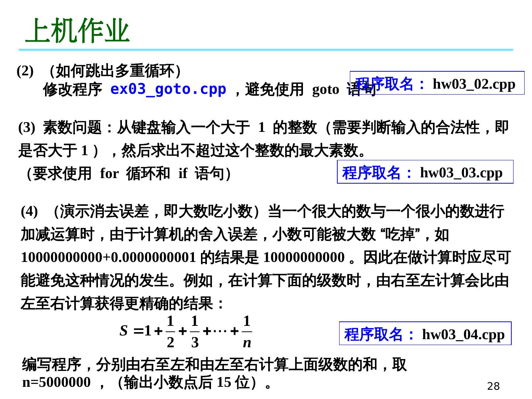Select the 'hw03_02.cpp' program name box
Screen dimensions: 532x399
(x=437, y=83)
